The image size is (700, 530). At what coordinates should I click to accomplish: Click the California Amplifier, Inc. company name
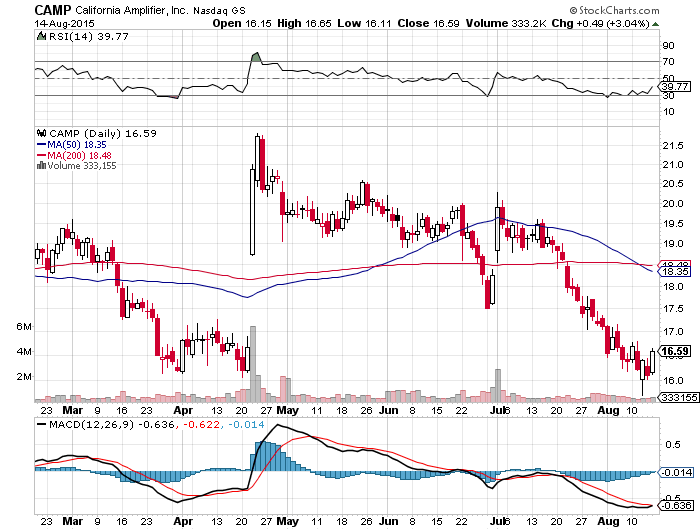pos(132,10)
